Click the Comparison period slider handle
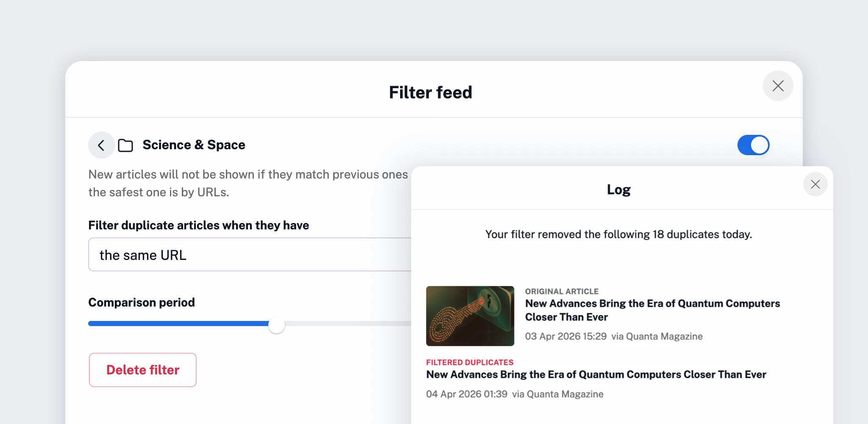 tap(276, 325)
